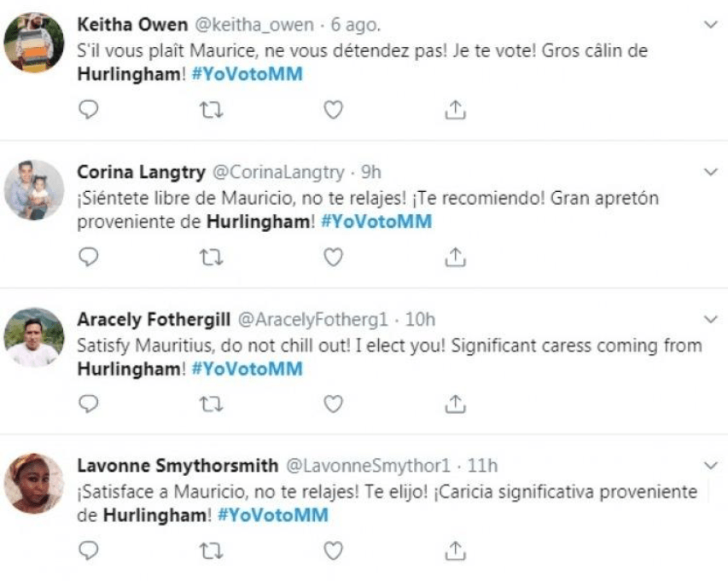Open the @CorinaLangtry profile handle
The width and height of the screenshot is (728, 581).
click(x=277, y=172)
